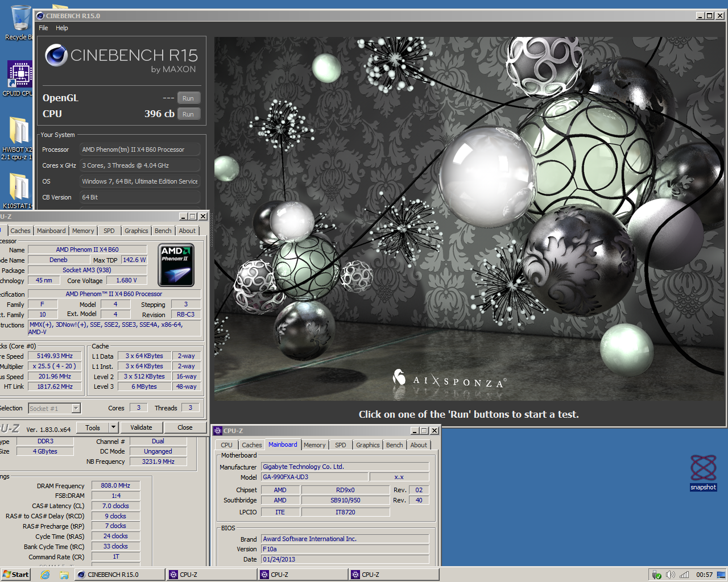This screenshot has width=728, height=582.
Task: Run the CPU benchmark
Action: pyautogui.click(x=188, y=114)
